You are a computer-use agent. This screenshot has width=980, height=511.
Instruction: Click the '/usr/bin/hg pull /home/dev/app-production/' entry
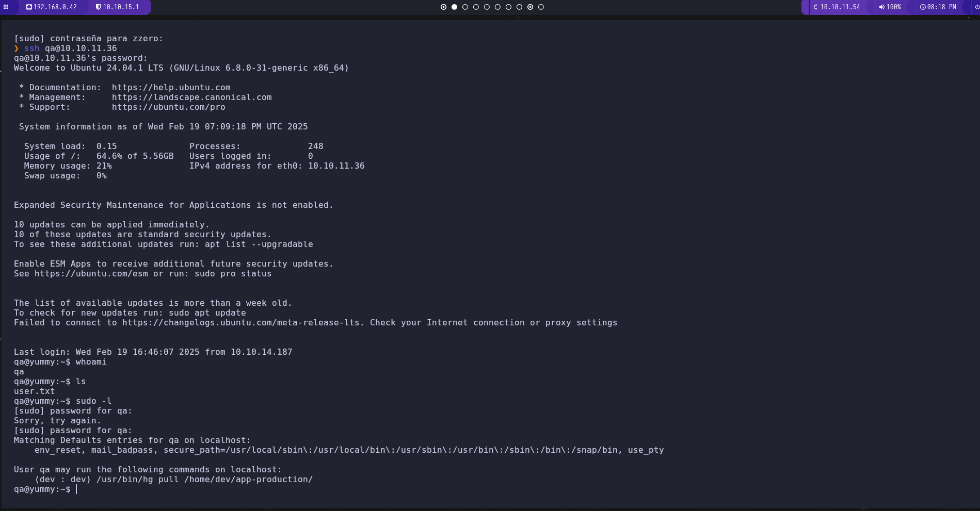pos(205,480)
